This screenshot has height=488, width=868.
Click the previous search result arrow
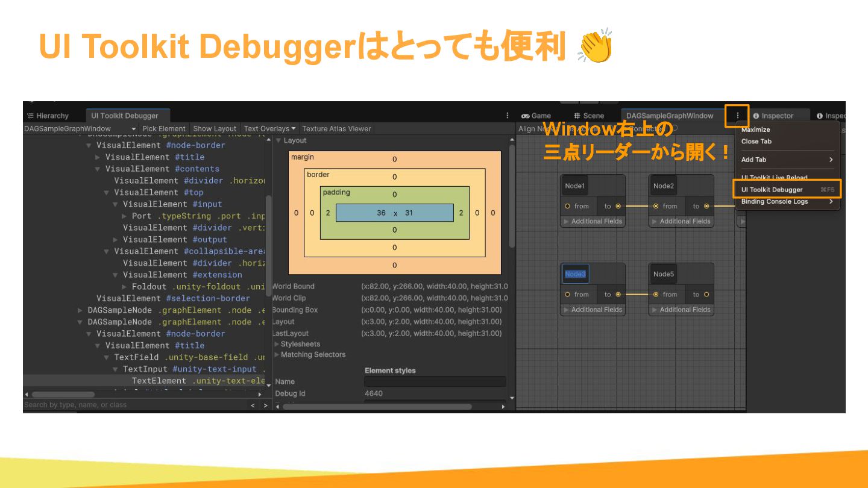(253, 405)
